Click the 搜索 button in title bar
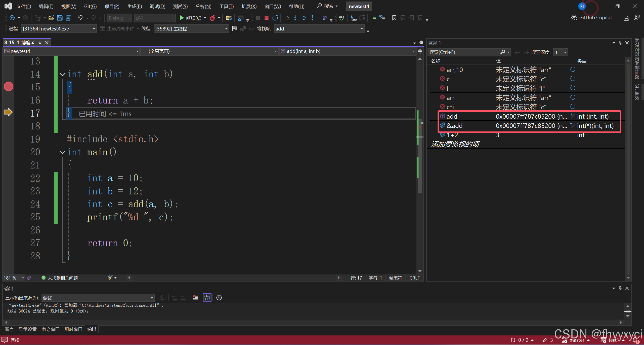644x345 pixels. click(328, 6)
